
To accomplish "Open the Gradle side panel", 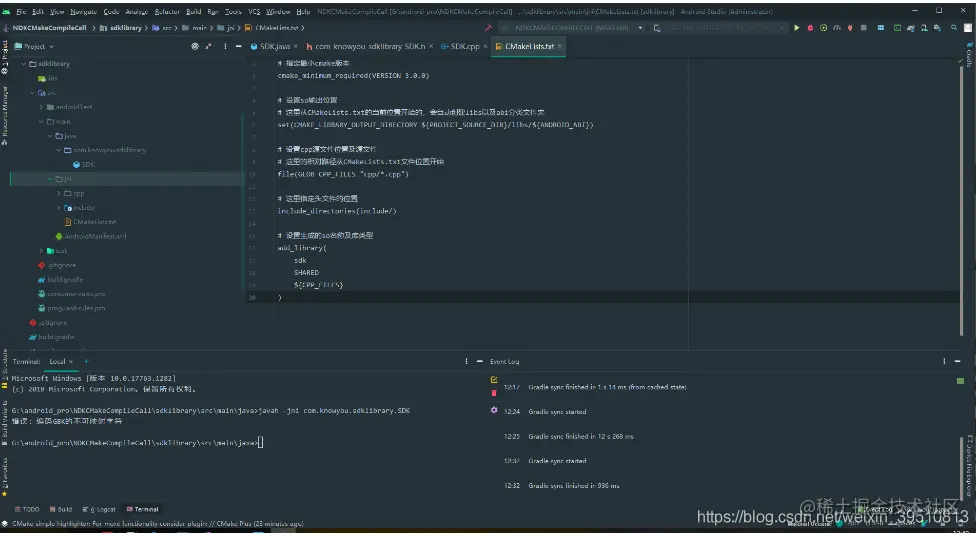I will 970,55.
